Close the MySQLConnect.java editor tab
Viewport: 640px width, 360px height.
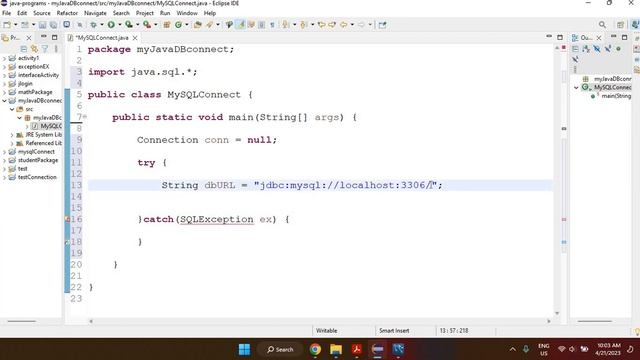pyautogui.click(x=135, y=38)
